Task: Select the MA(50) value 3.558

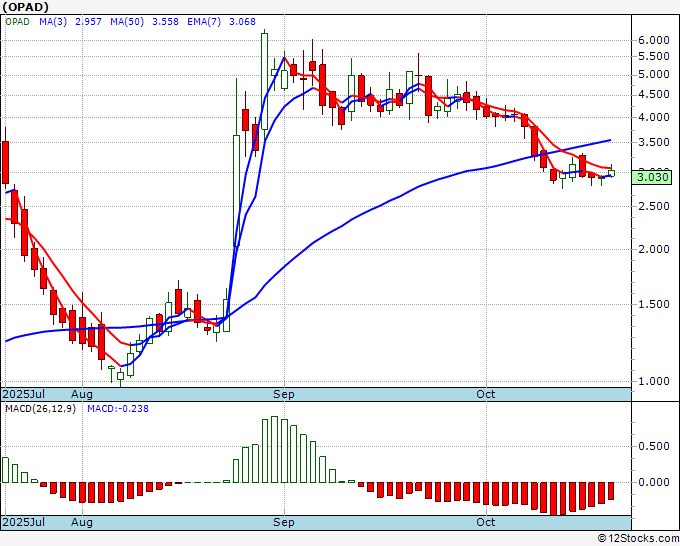Action: (165, 22)
